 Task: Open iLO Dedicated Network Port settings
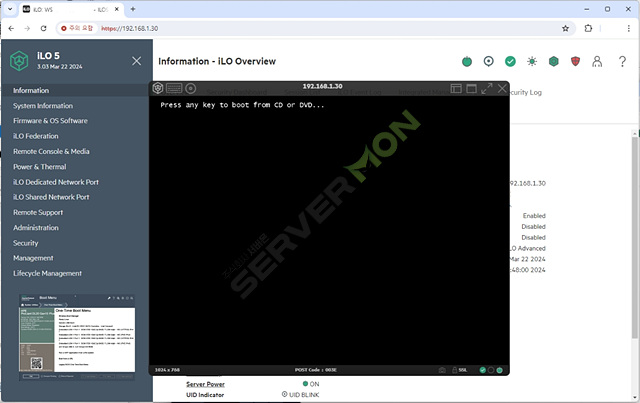[x=56, y=182]
